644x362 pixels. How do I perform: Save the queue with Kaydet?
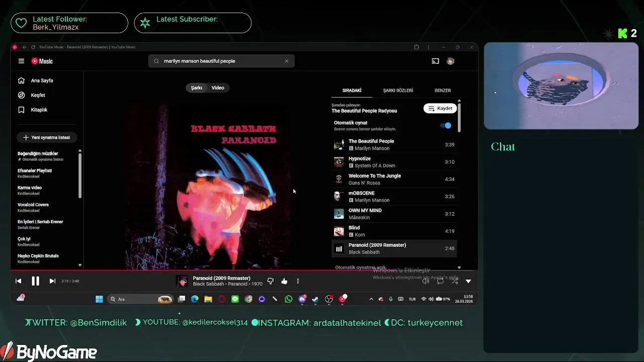click(440, 109)
